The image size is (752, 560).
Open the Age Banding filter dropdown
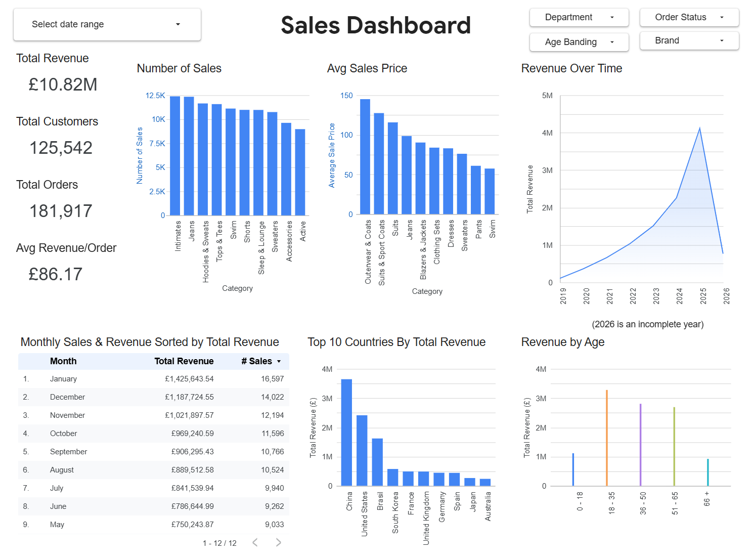(x=579, y=42)
